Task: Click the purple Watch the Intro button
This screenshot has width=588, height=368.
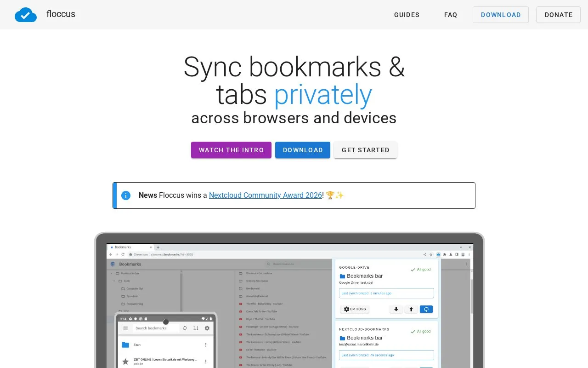Action: pyautogui.click(x=231, y=150)
